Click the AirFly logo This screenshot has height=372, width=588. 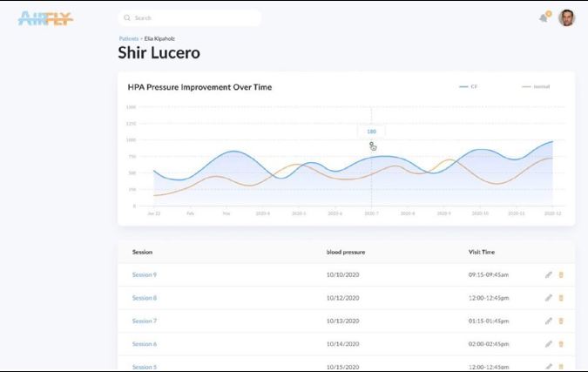45,17
